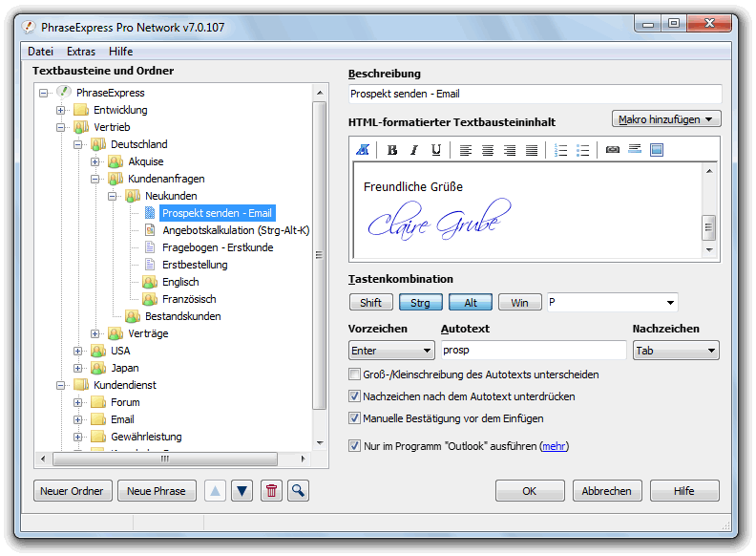This screenshot has height=556, width=756.
Task: Click the Erstbestellung document icon
Action: 150,265
